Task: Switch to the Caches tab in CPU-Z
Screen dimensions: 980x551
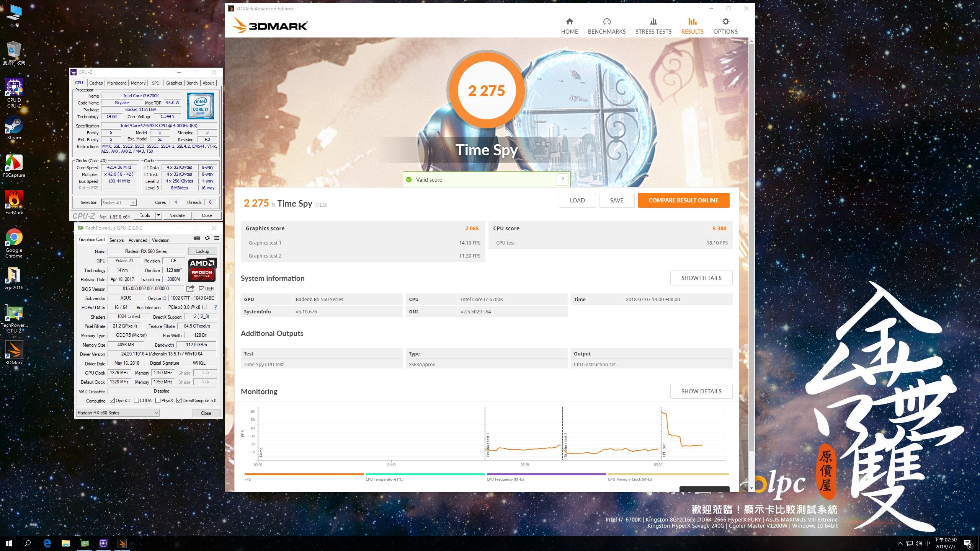Action: 96,83
